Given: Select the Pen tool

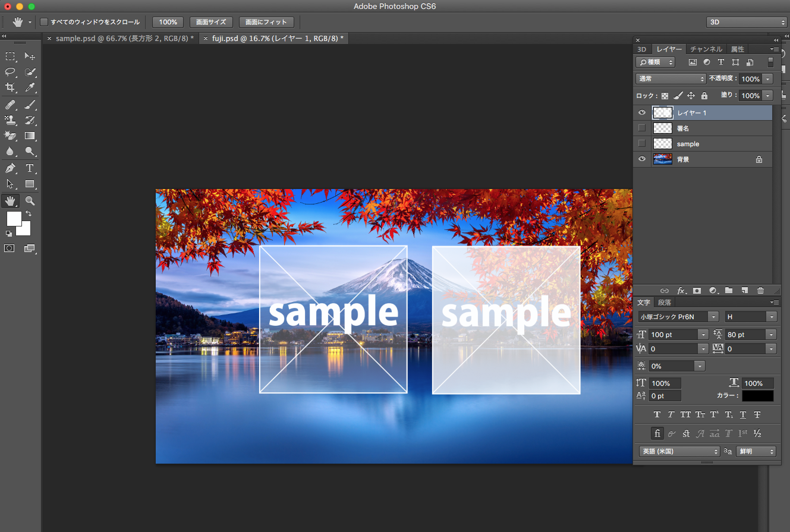Looking at the screenshot, I should tap(10, 168).
